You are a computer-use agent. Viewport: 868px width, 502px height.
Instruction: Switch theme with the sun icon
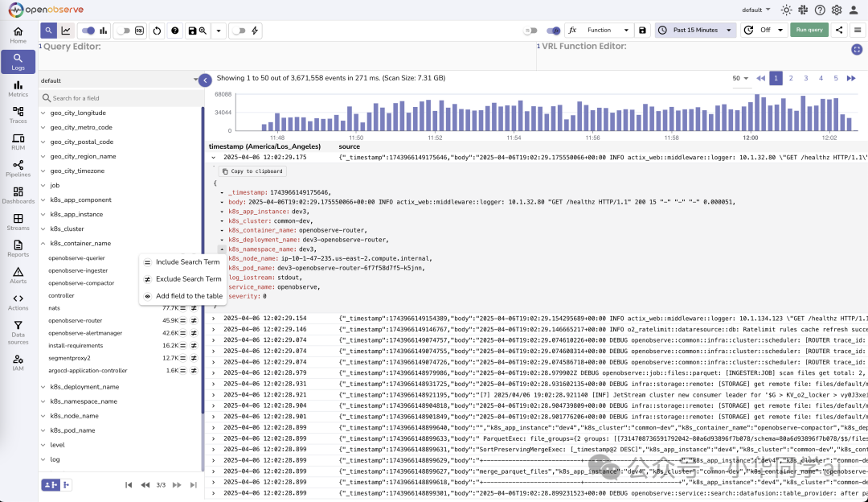[x=786, y=10]
